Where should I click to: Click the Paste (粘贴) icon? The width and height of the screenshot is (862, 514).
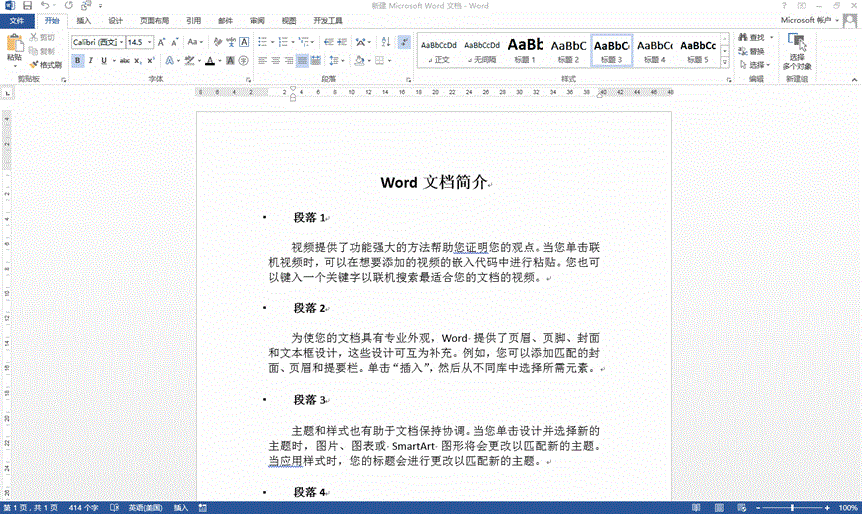pos(14,43)
